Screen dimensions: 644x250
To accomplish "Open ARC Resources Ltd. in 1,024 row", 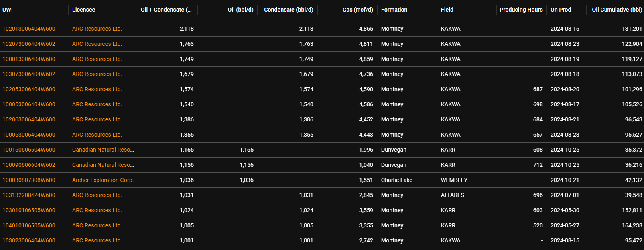I will point(97,210).
